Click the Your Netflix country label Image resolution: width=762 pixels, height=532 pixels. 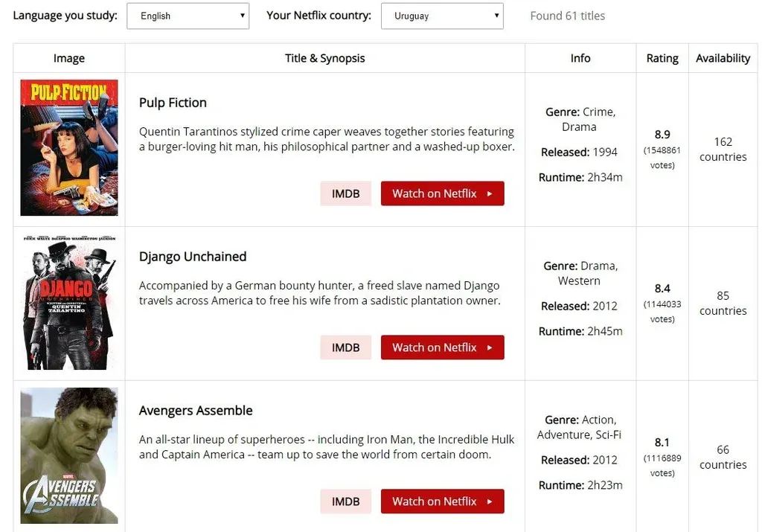tap(318, 16)
